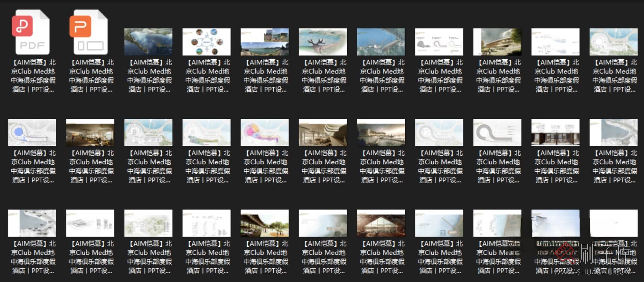Open the site plan with green landscape strip
The image size is (644, 282).
click(206, 132)
